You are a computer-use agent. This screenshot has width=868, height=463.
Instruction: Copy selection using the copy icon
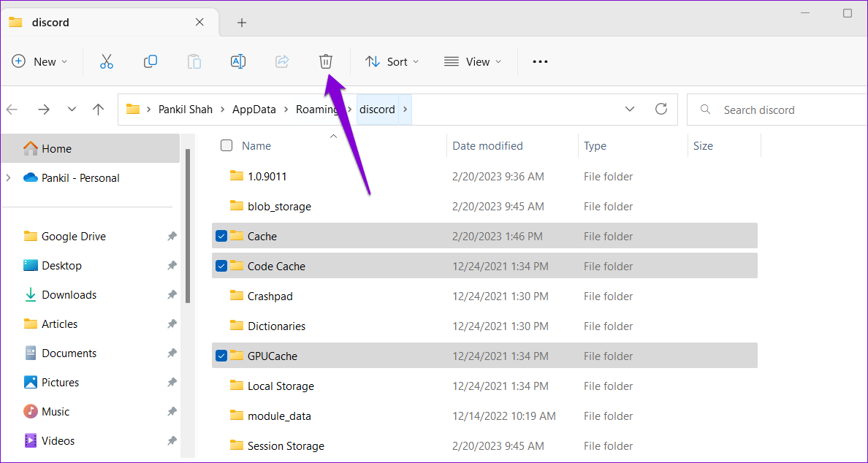point(151,61)
